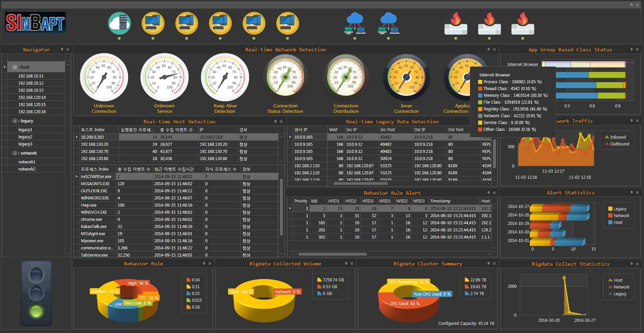Pin the Navigator panel

62,49
